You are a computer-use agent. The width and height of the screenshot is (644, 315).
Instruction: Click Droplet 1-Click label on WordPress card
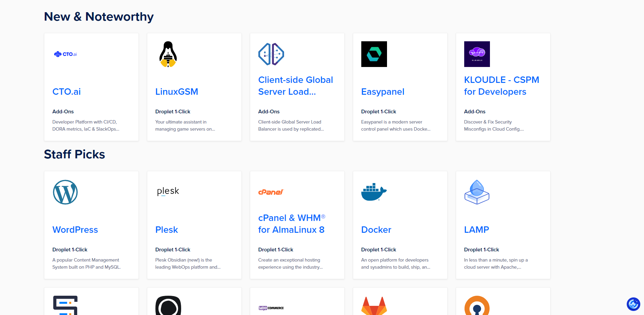click(x=70, y=250)
